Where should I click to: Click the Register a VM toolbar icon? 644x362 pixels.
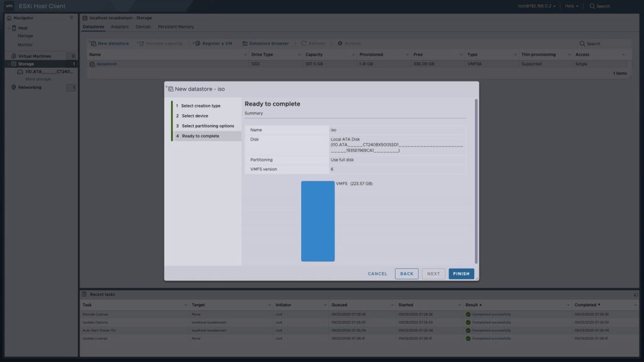(x=197, y=43)
